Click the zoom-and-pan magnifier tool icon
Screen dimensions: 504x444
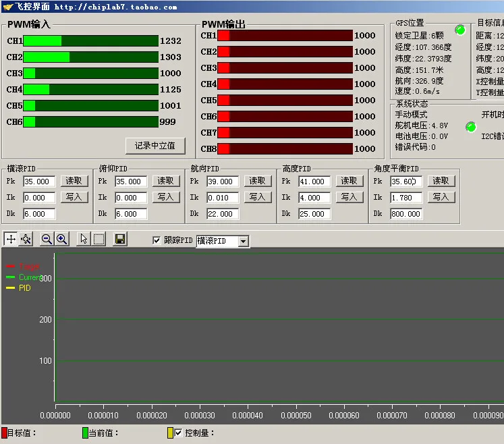(26, 239)
